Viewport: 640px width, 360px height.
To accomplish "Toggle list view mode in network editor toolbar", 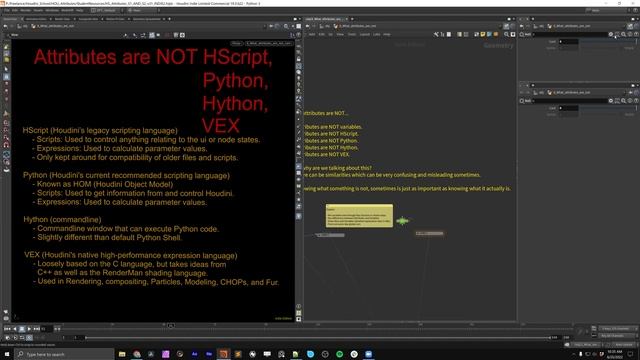I will pyautogui.click(x=449, y=34).
